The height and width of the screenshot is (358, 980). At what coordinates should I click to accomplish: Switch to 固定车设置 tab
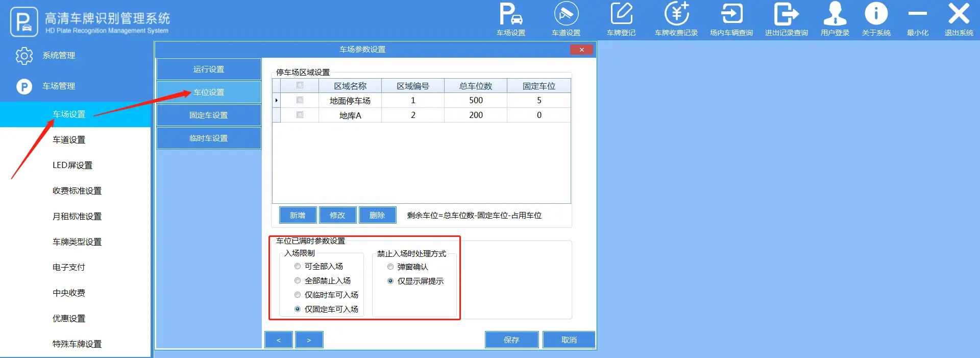[209, 115]
